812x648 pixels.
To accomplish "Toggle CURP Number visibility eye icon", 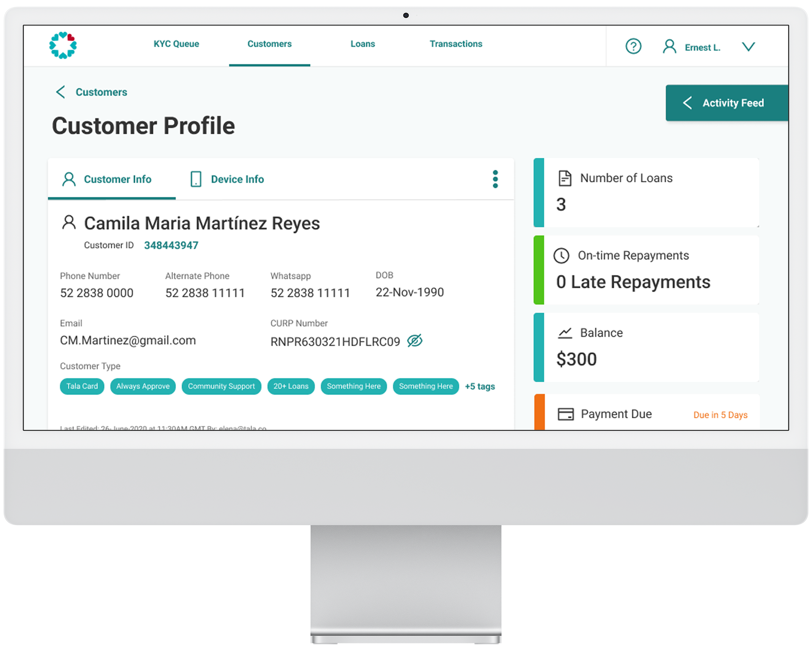I will coord(415,341).
